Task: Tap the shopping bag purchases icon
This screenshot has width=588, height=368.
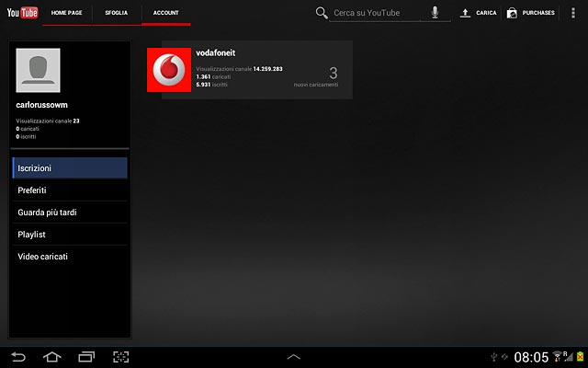Action: point(512,13)
